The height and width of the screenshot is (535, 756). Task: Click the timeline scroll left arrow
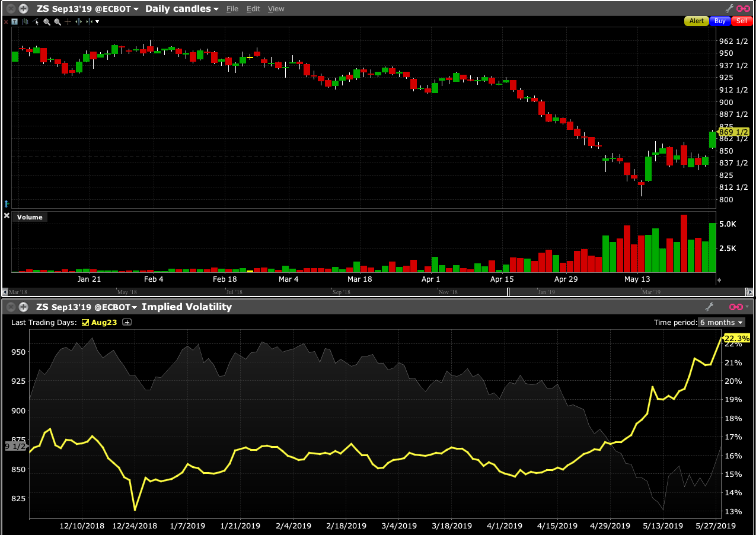pos(5,292)
